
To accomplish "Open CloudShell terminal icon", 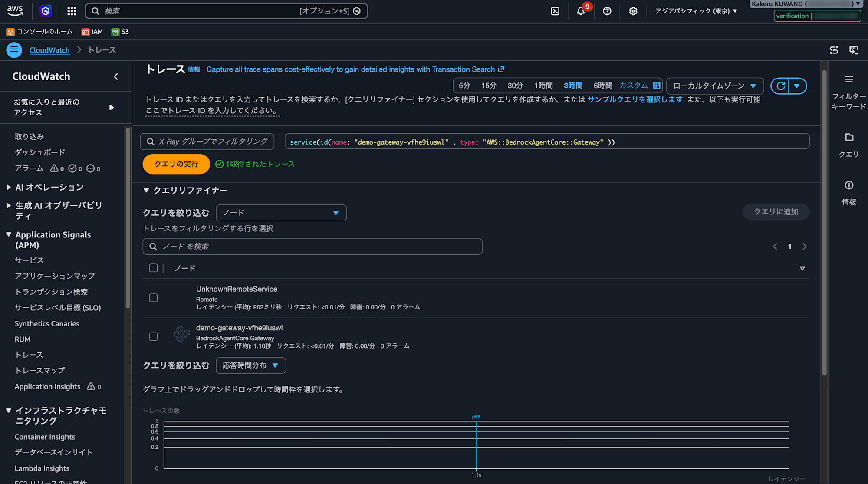I will [555, 11].
